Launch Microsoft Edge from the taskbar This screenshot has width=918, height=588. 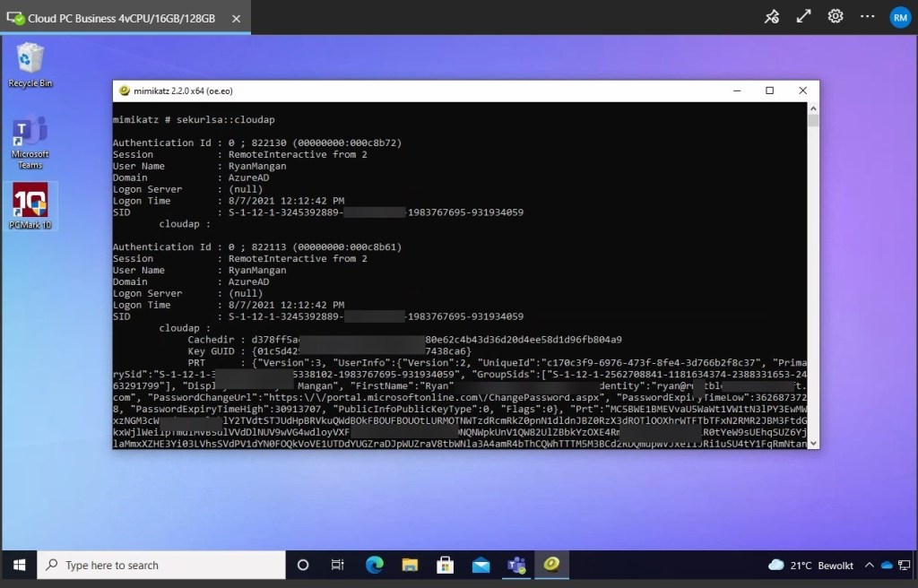(374, 566)
